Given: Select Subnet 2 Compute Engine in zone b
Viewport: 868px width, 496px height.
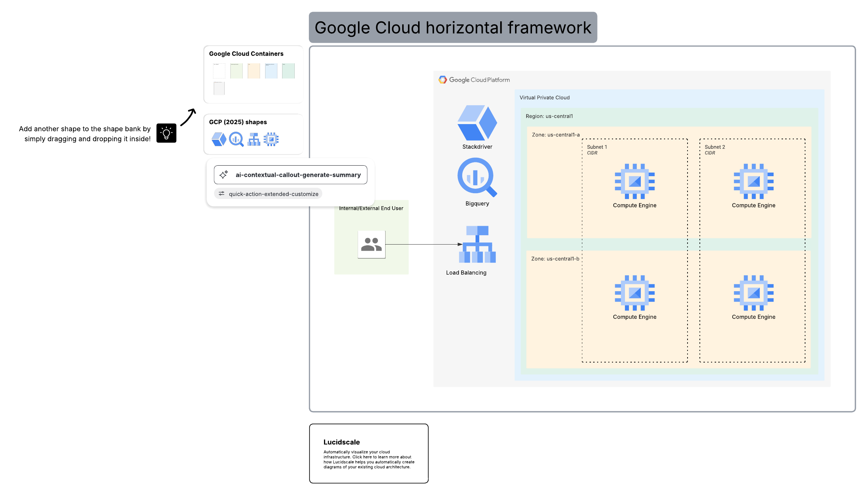Looking at the screenshot, I should (x=753, y=293).
